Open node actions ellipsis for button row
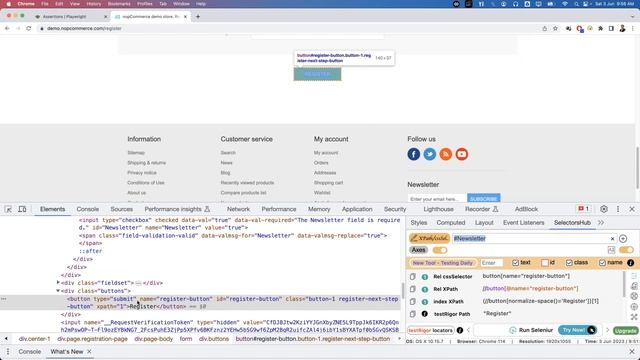Image resolution: width=640 pixels, height=360 pixels. pos(4,299)
